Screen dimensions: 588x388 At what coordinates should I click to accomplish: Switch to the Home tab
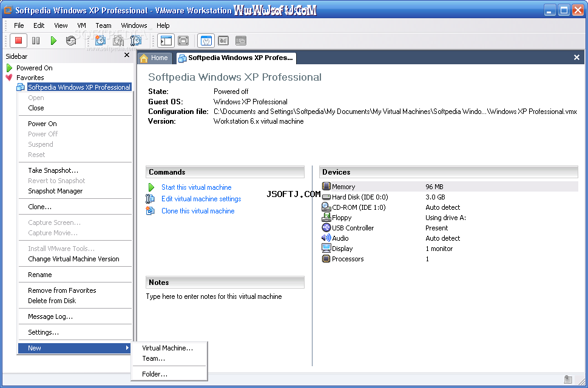point(155,58)
